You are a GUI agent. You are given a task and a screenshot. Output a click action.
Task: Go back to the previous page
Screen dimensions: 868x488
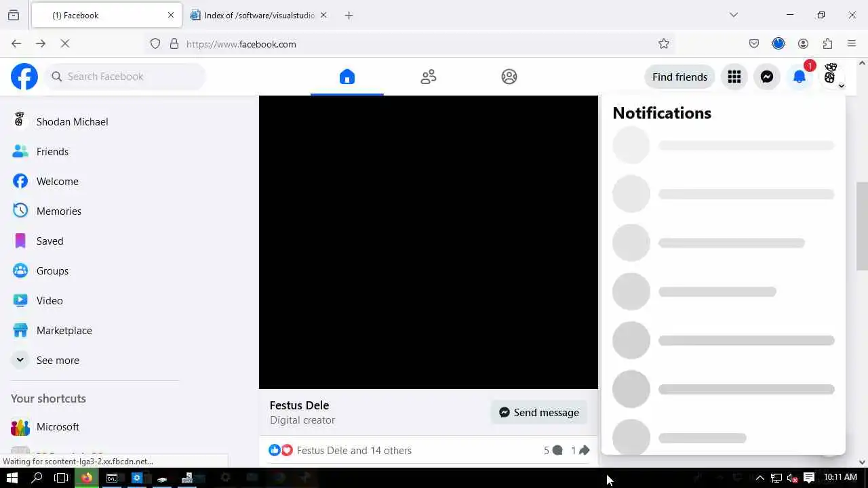coord(16,43)
